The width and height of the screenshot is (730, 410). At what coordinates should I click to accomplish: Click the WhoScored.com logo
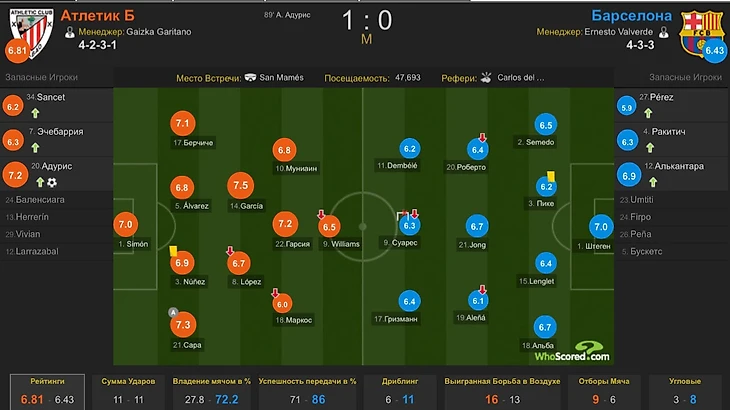(x=572, y=352)
